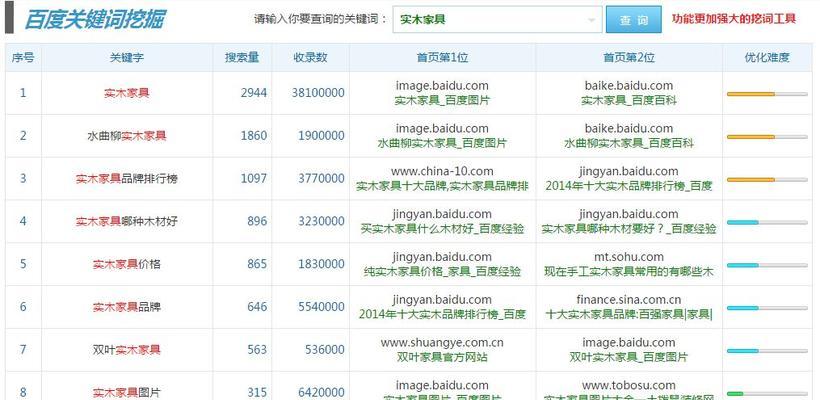Image resolution: width=820 pixels, height=400 pixels.
Task: Focus the keyword input field containing 实木家具
Action: click(497, 19)
